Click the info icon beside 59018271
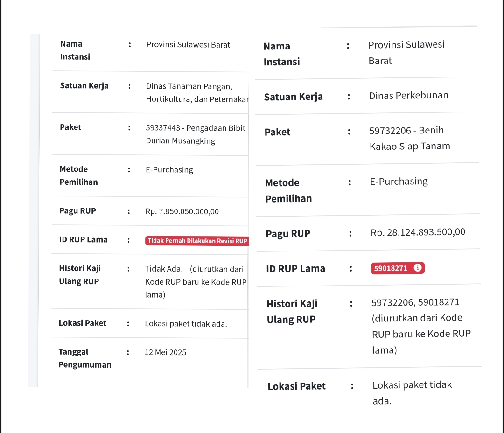 (418, 268)
